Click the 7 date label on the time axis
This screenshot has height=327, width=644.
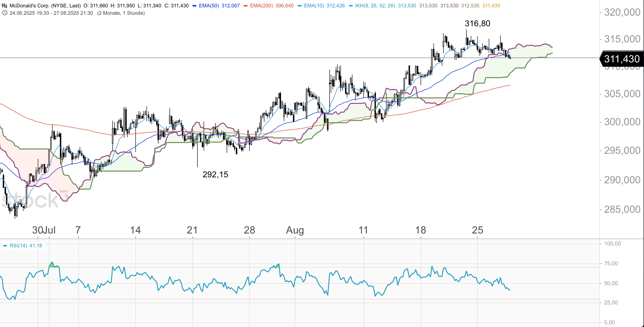[78, 230]
